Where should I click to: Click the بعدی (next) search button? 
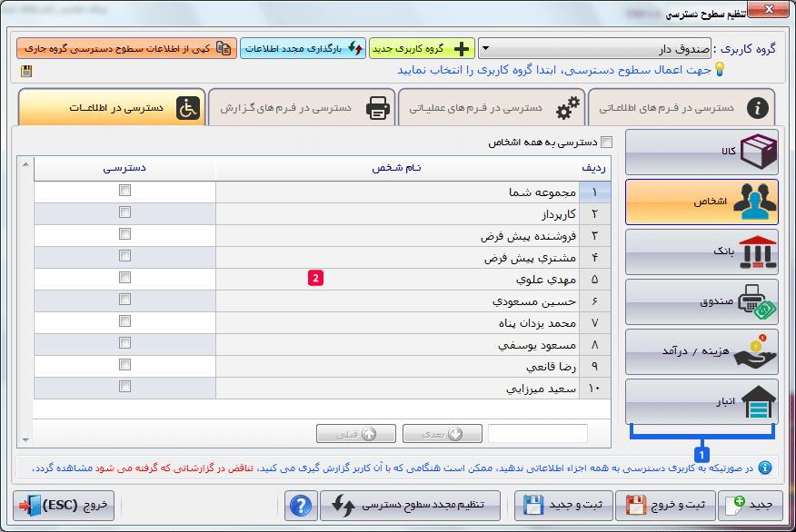pos(443,434)
